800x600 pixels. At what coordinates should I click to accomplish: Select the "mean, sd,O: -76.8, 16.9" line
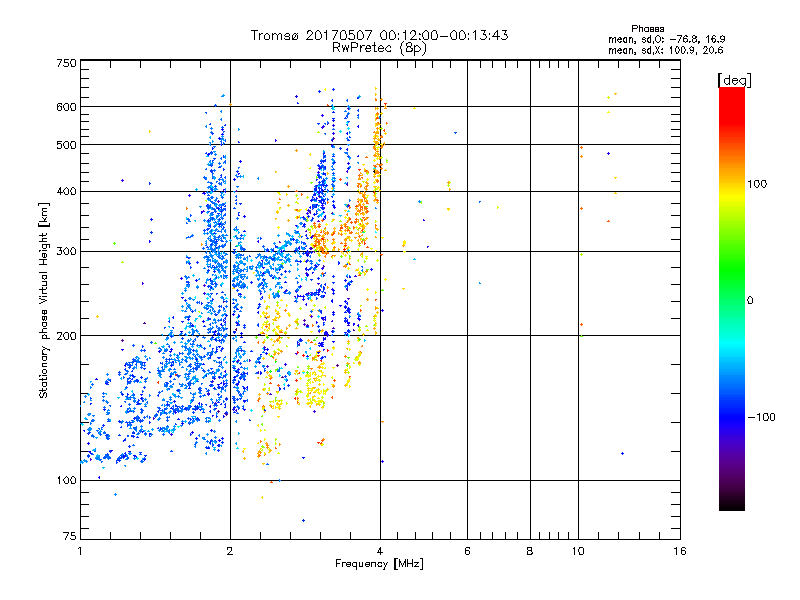click(x=666, y=39)
